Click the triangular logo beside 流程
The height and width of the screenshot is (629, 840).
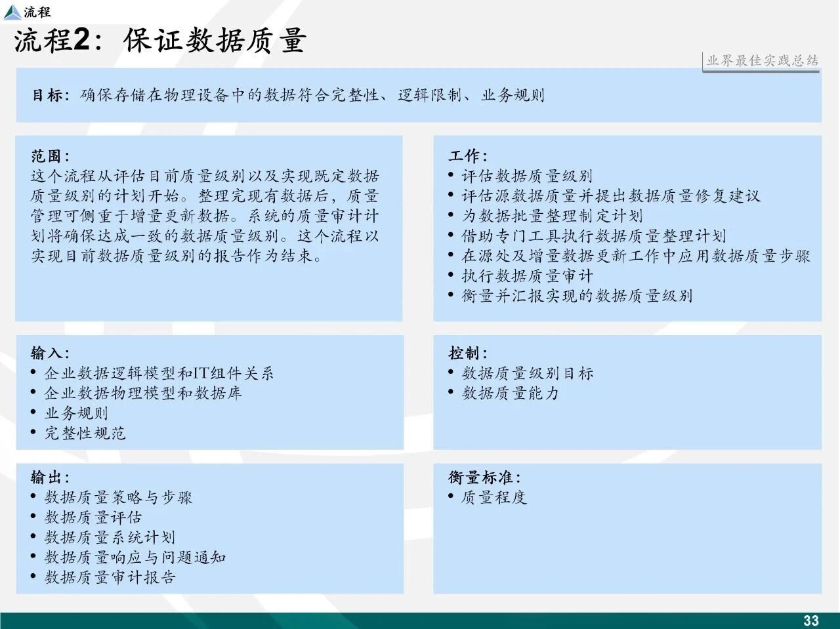(12, 12)
